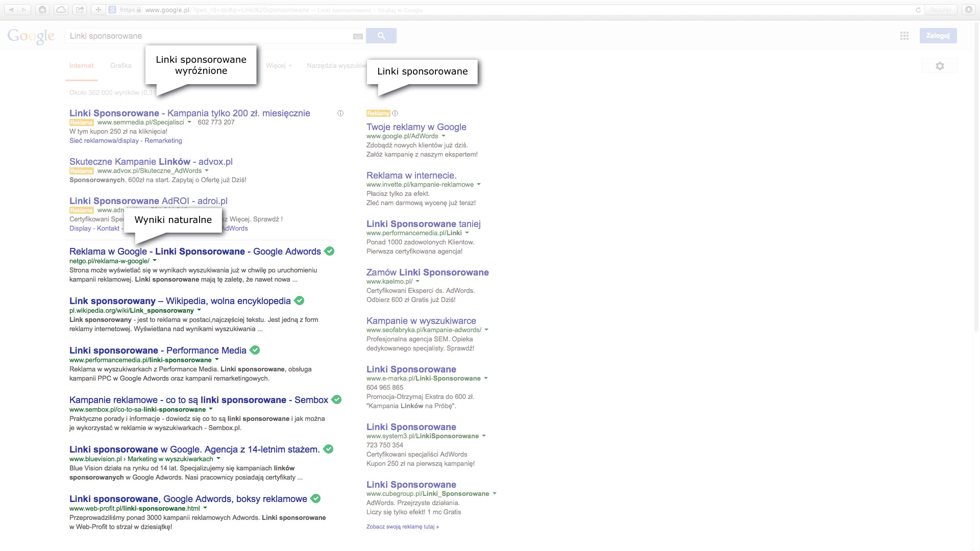This screenshot has width=980, height=551.
Task: Click the blue magnifier search button
Action: point(381,36)
